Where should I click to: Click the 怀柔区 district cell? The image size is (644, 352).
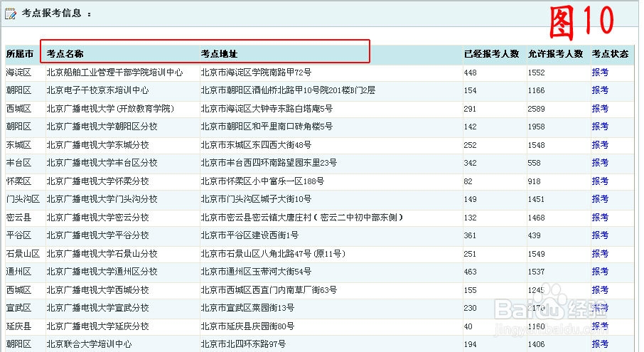coord(19,181)
